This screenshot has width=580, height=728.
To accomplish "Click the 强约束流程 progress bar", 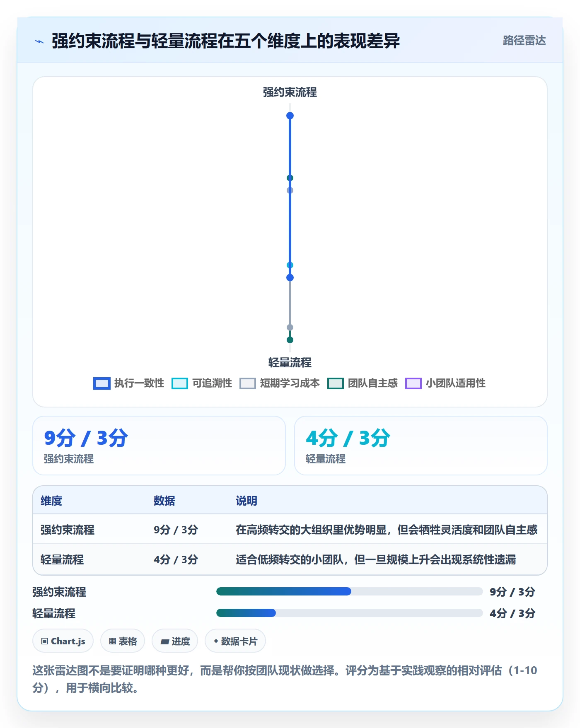I will click(350, 591).
